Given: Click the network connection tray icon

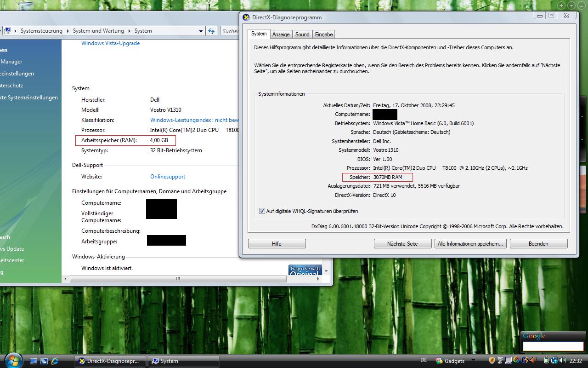Looking at the screenshot, I should [555, 361].
